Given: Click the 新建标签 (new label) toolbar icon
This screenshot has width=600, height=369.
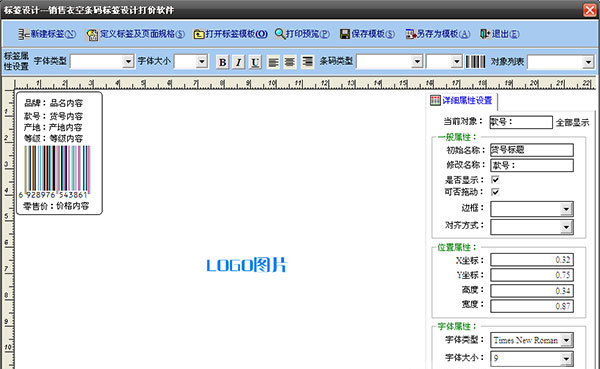Looking at the screenshot, I should tap(23, 34).
